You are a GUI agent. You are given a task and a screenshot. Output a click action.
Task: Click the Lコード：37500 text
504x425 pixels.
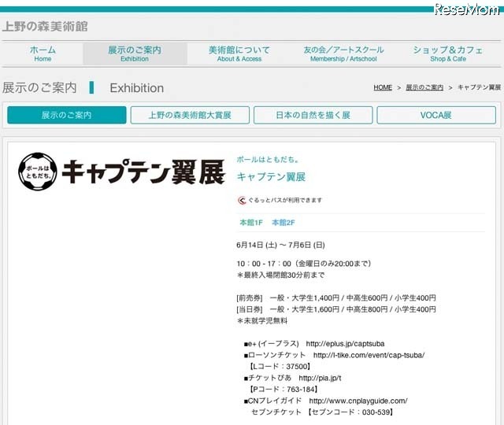click(280, 367)
